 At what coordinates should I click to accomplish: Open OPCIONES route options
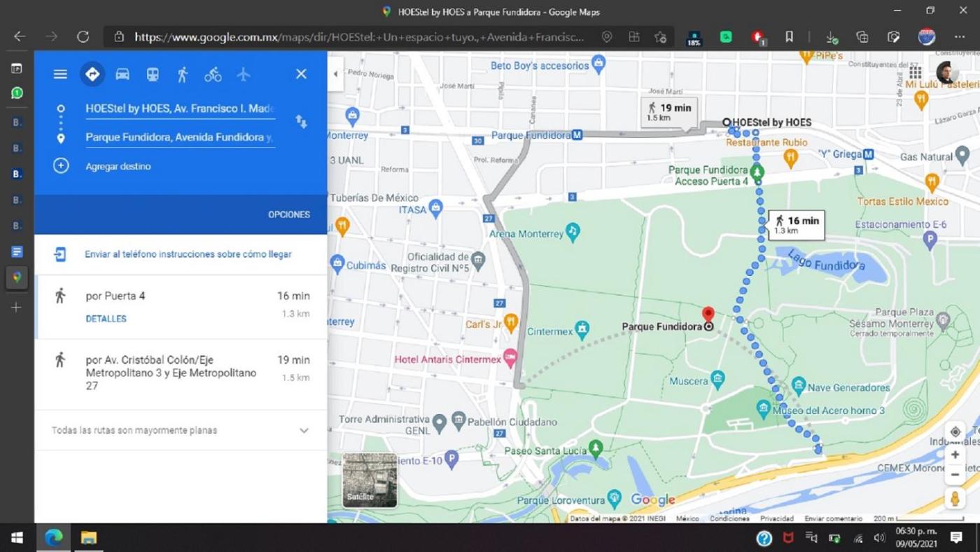288,214
